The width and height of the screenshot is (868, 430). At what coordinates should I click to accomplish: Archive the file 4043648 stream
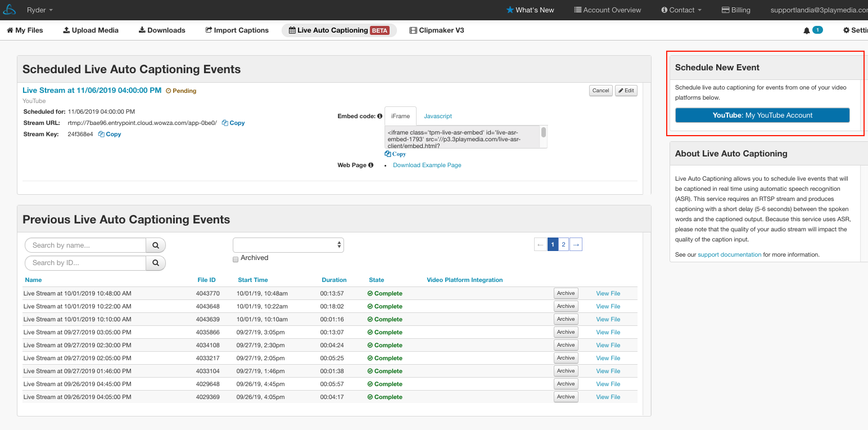[566, 306]
